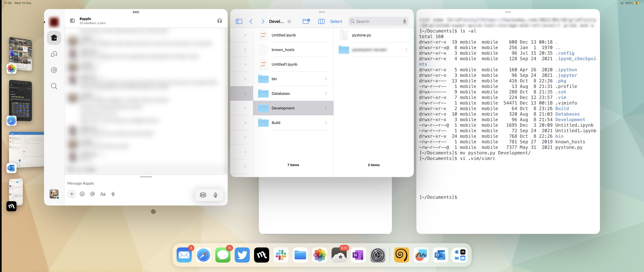Viewport: 644px width, 272px height.
Task: Go back in Files app
Action: (251, 21)
